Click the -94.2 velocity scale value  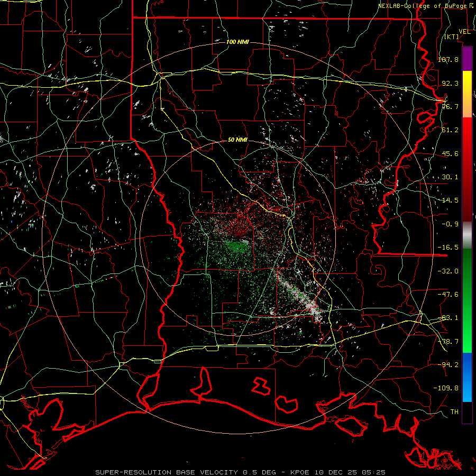pos(448,365)
